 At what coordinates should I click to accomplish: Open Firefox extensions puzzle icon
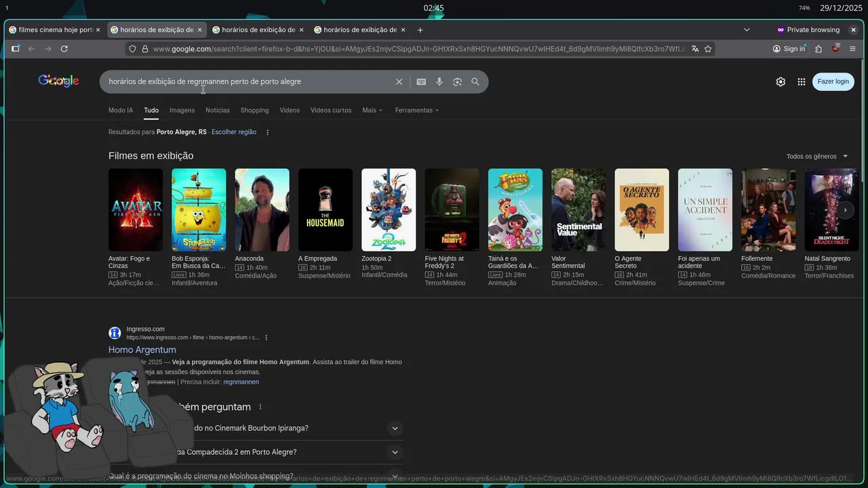(x=818, y=49)
